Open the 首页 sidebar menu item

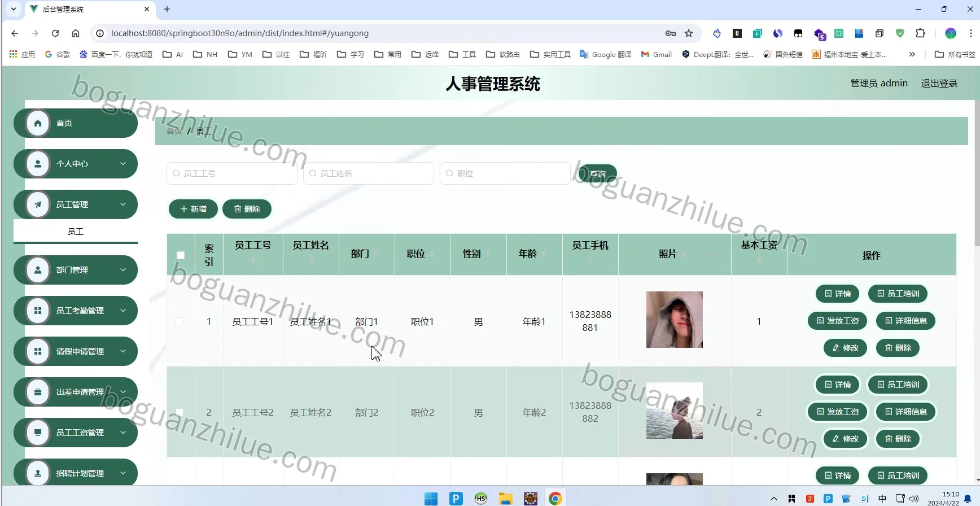coord(76,123)
